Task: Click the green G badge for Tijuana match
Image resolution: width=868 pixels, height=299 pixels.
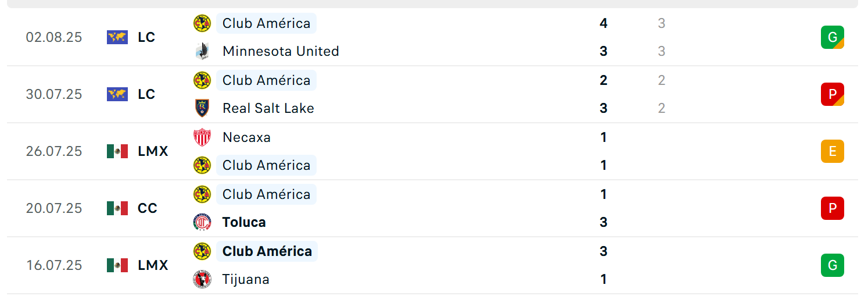Action: 832,265
